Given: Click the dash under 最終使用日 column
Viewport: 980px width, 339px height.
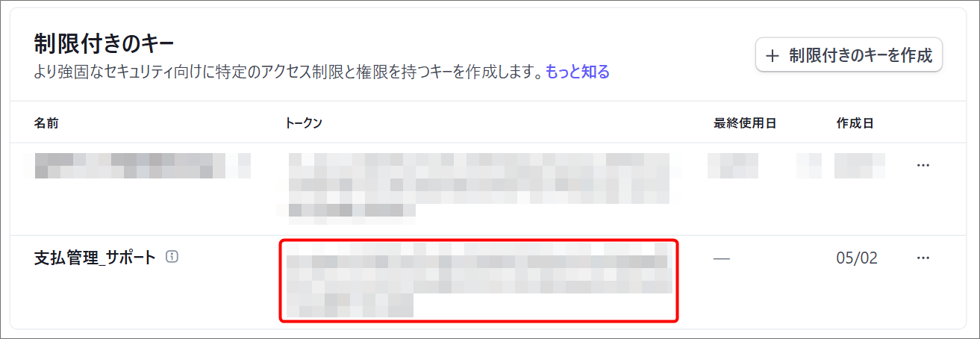Looking at the screenshot, I should click(x=721, y=258).
